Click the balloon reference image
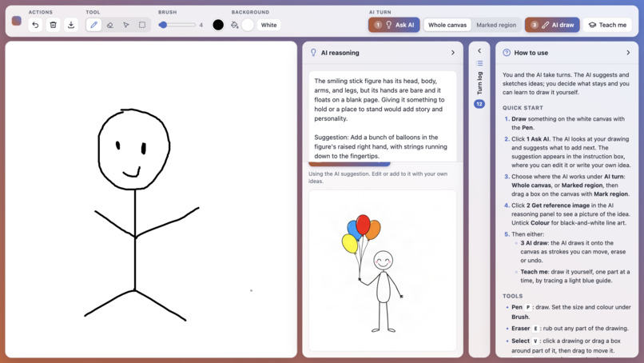The height and width of the screenshot is (363, 644). coord(383,270)
